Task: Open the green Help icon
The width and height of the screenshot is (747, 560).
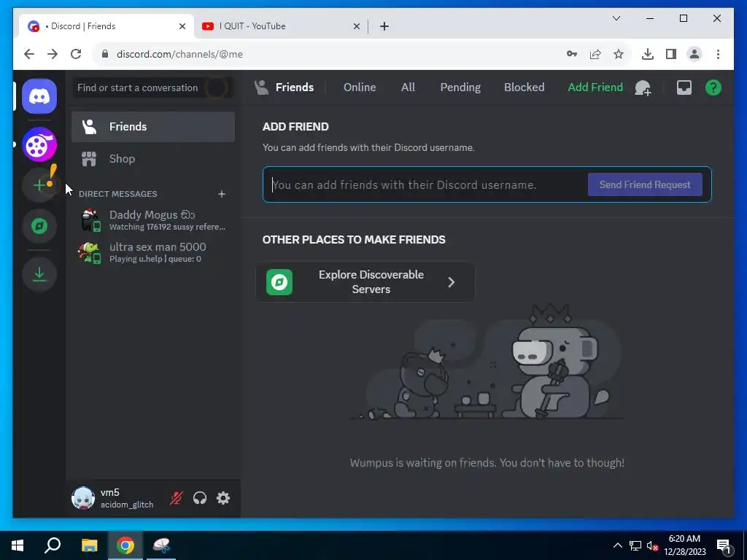Action: pos(713,87)
